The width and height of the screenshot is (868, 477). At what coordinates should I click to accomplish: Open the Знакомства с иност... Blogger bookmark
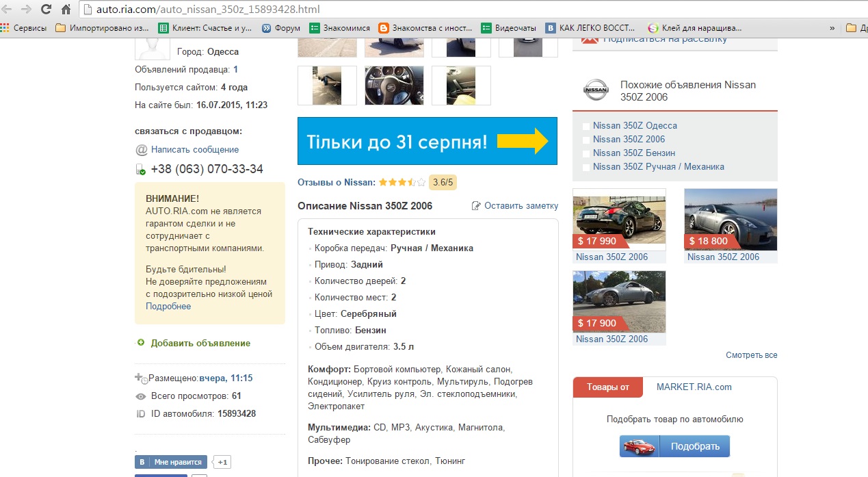(425, 28)
